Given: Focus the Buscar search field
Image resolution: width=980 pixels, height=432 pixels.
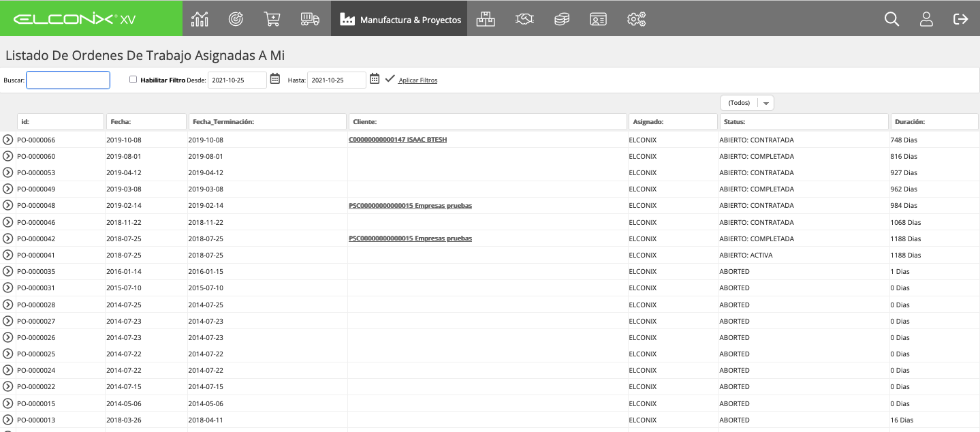Looking at the screenshot, I should (x=68, y=80).
